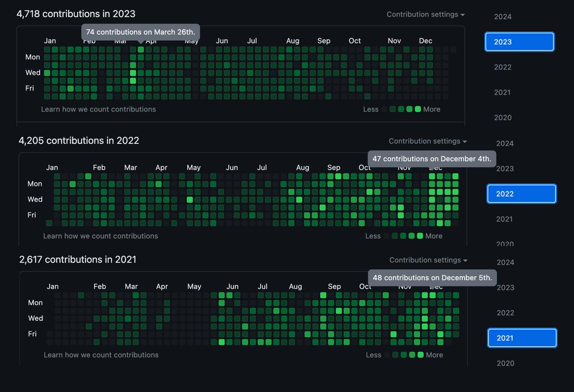The width and height of the screenshot is (574, 392).
Task: Click the December 5th cell under the 2021 tooltip
Action: 432,295
